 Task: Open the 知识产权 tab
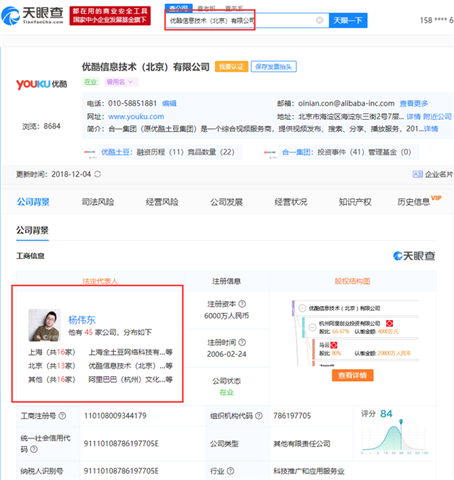[355, 202]
